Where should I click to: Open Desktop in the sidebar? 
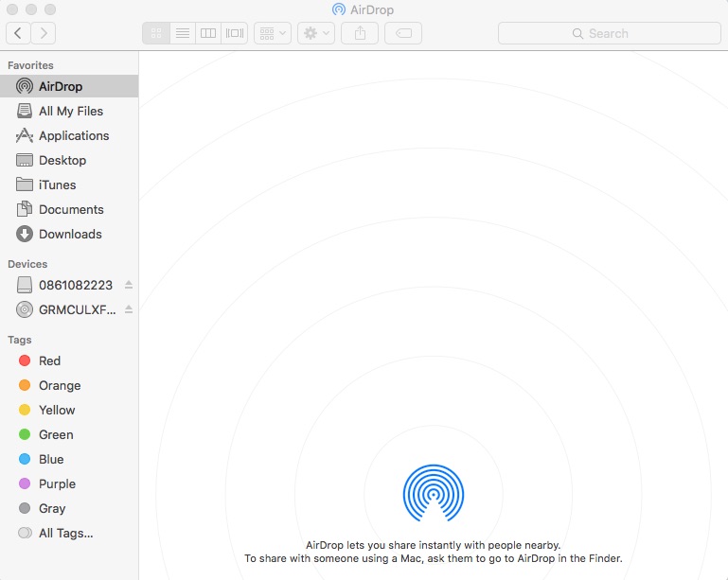69,160
